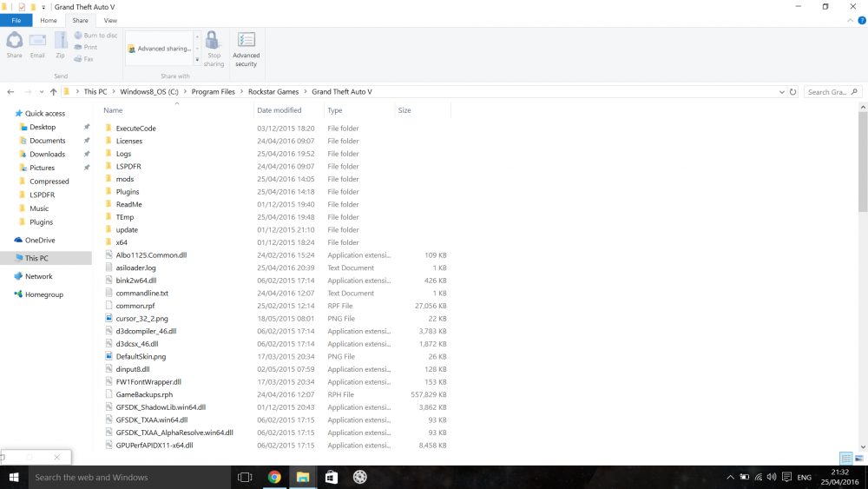
Task: Switch to the View ribbon tab
Action: click(x=110, y=21)
